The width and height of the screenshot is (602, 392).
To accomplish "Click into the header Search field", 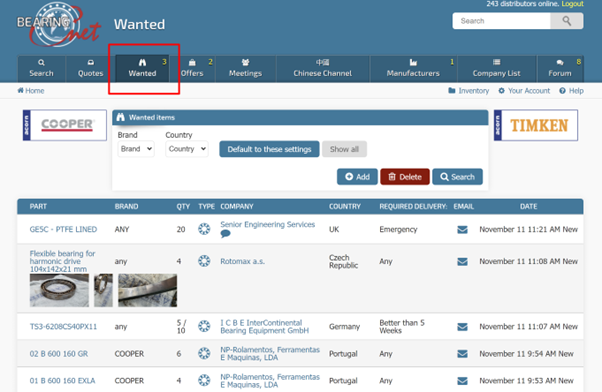I will coord(501,21).
